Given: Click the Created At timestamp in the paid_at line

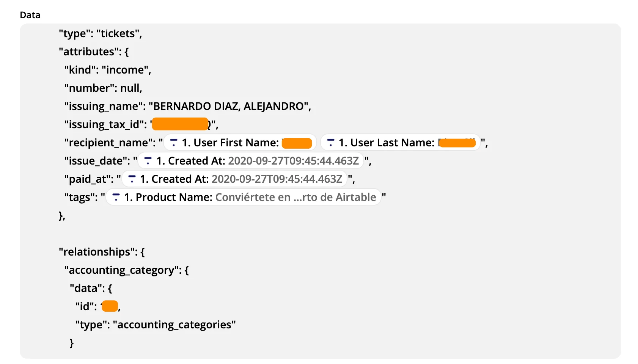Looking at the screenshot, I should click(x=277, y=179).
